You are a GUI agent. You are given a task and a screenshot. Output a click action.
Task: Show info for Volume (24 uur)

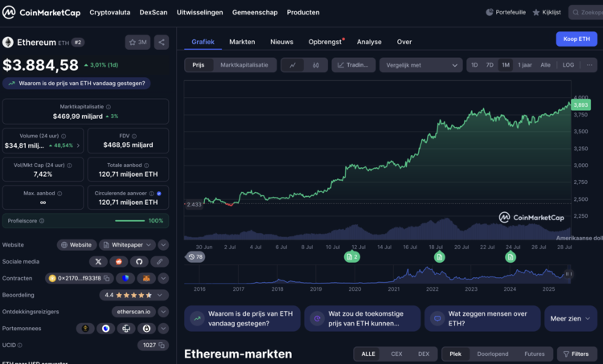click(64, 136)
